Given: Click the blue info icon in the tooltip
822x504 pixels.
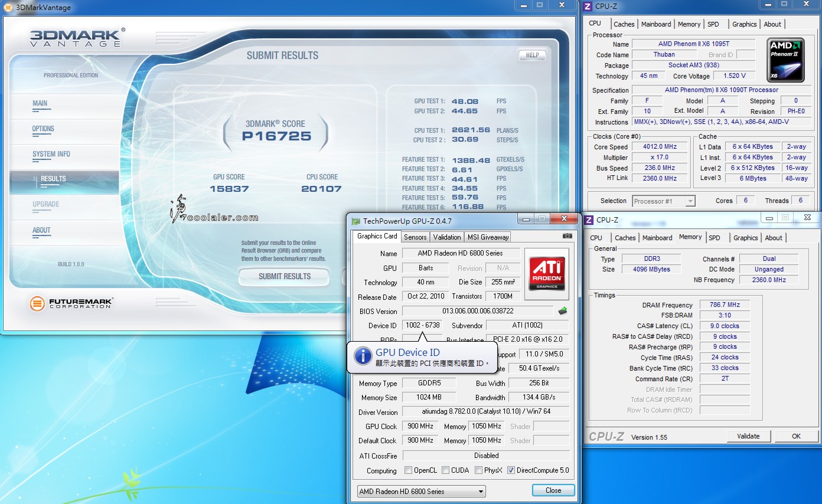Looking at the screenshot, I should [363, 356].
